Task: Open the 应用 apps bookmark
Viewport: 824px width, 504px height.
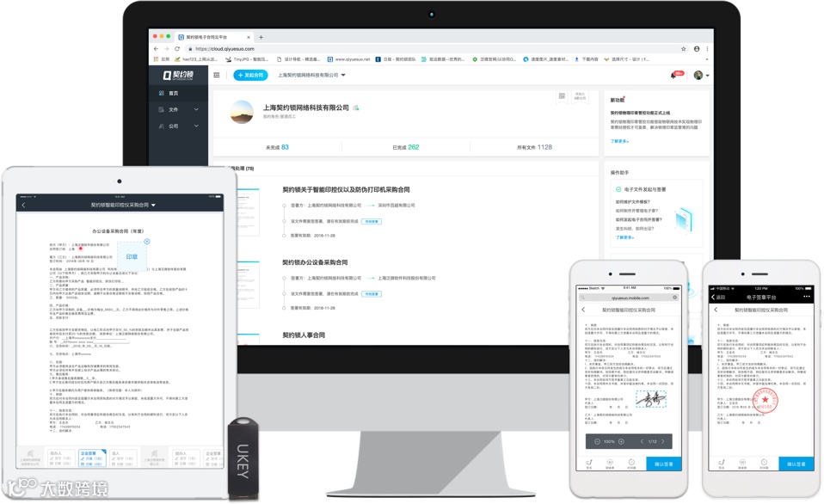Action: (x=162, y=59)
